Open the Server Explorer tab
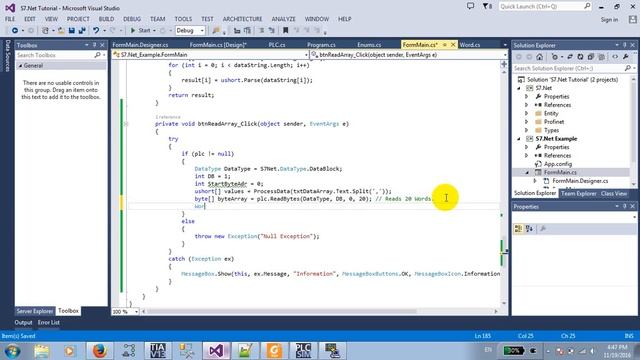The height and width of the screenshot is (360, 640). [x=35, y=311]
